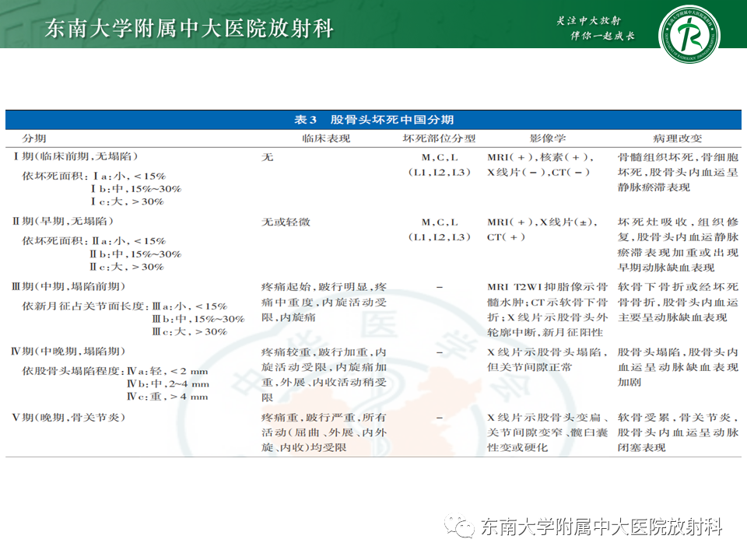Click the WeChat icon in footer watermark
Screen dimensions: 747x560
pos(459,526)
